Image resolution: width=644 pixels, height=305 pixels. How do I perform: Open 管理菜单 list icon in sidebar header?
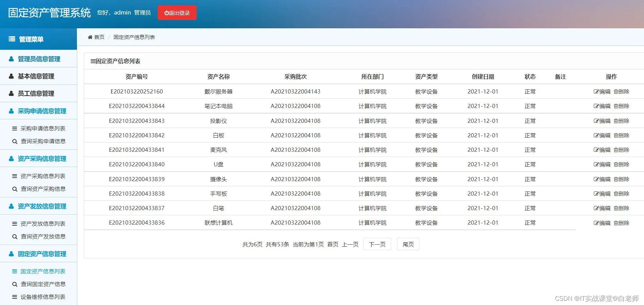click(x=12, y=39)
